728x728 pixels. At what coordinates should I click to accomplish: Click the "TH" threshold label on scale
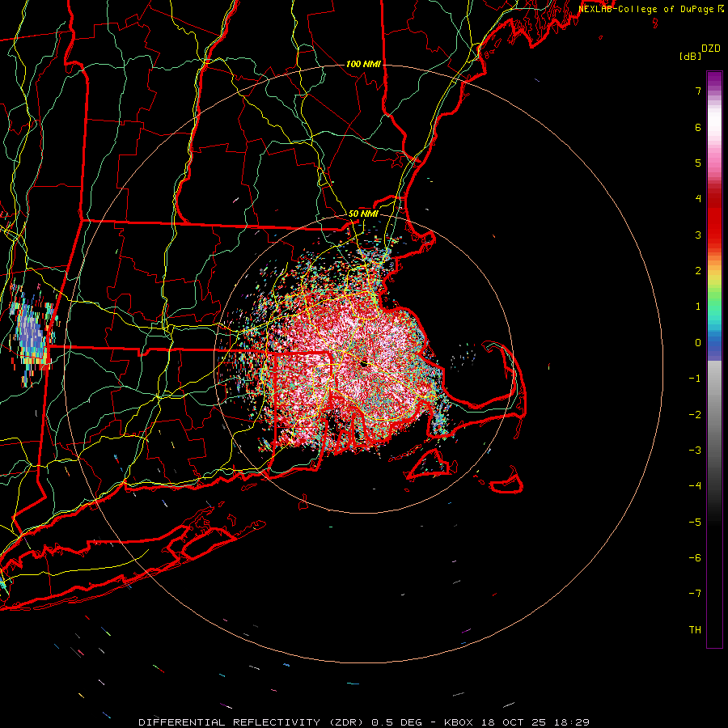[x=695, y=630]
